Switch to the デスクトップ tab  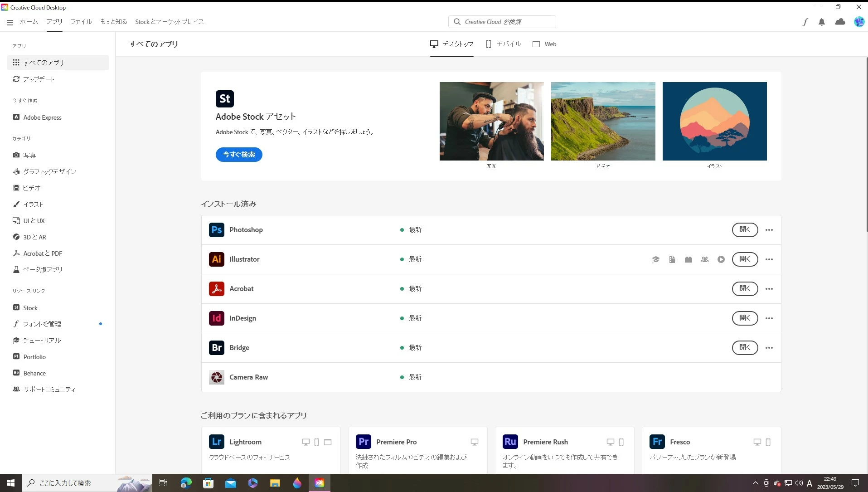[x=451, y=44]
